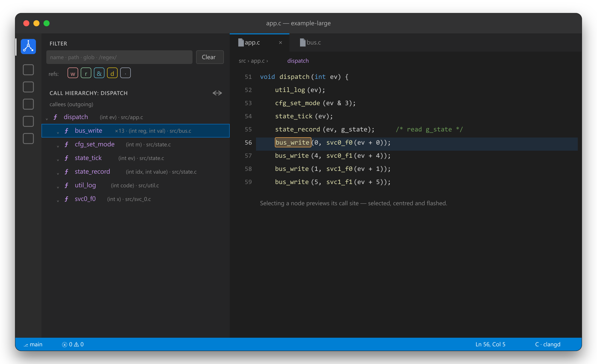Screen dimensions: 597x364
Task: Click the app.c breadcrumb segment
Action: [258, 61]
